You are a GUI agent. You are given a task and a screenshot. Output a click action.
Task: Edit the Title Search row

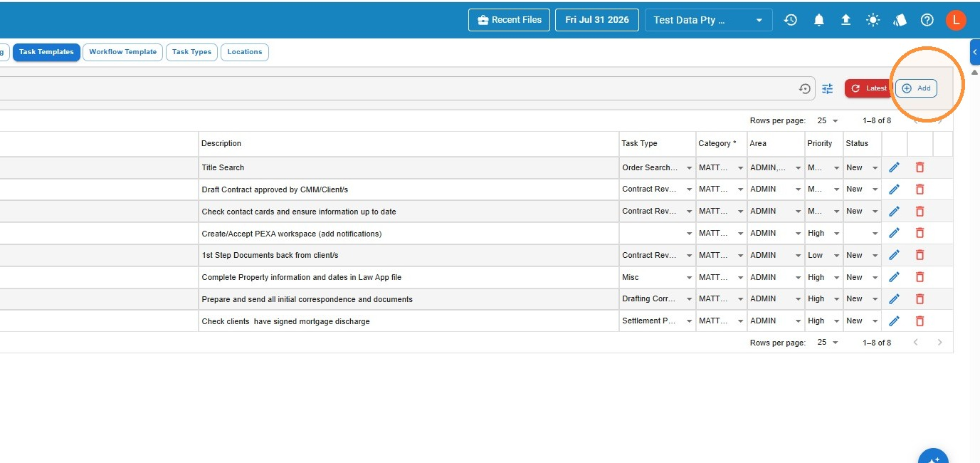tap(895, 167)
